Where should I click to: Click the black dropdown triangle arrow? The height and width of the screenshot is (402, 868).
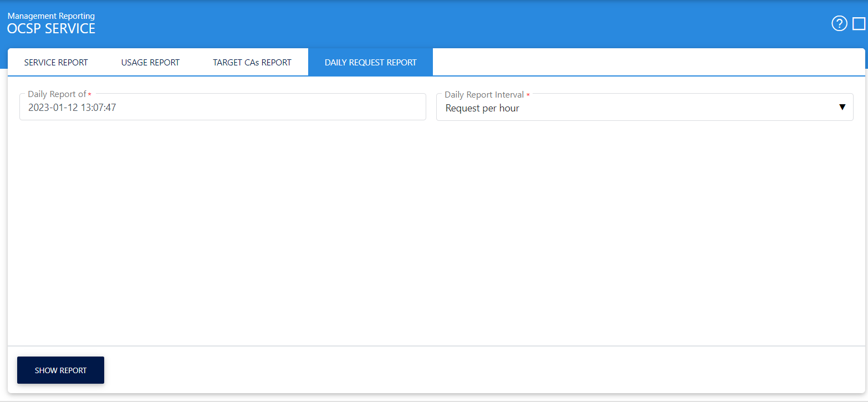point(842,108)
